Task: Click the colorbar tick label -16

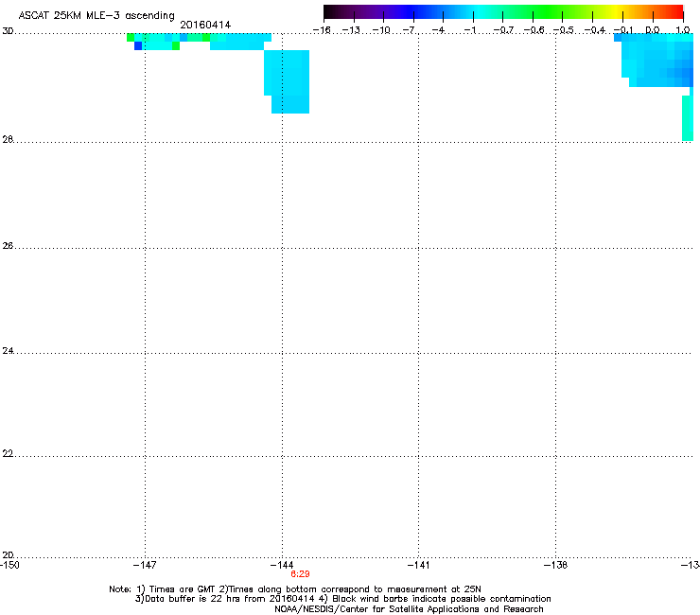Action: 322,30
